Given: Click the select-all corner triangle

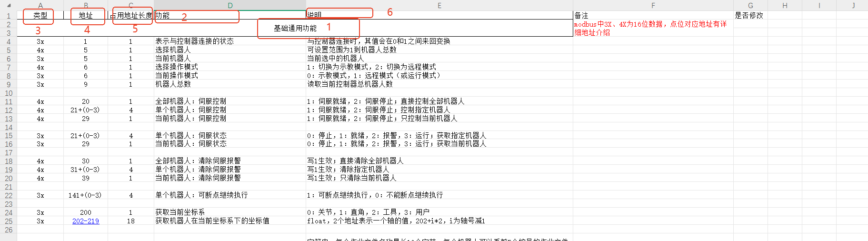Looking at the screenshot, I should click(x=8, y=5).
